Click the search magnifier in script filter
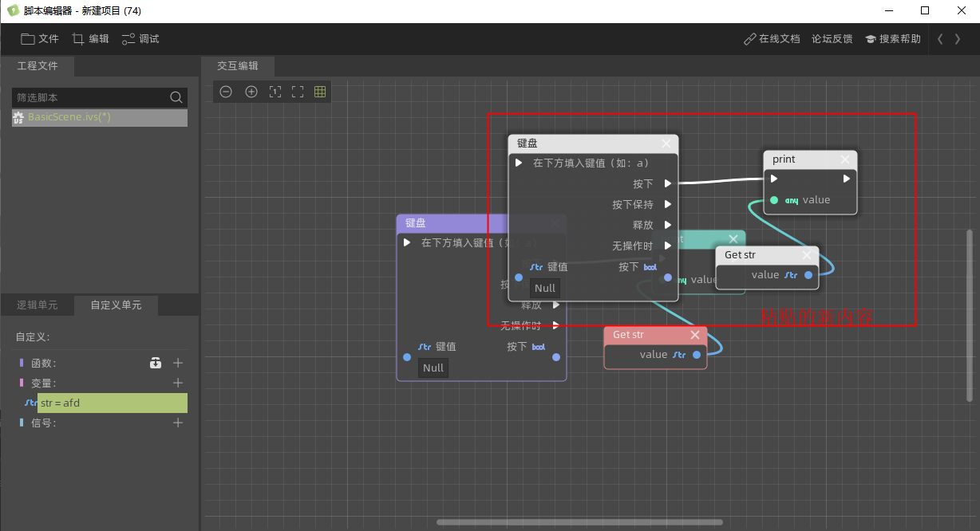Screen dimensions: 980x531 [x=176, y=97]
